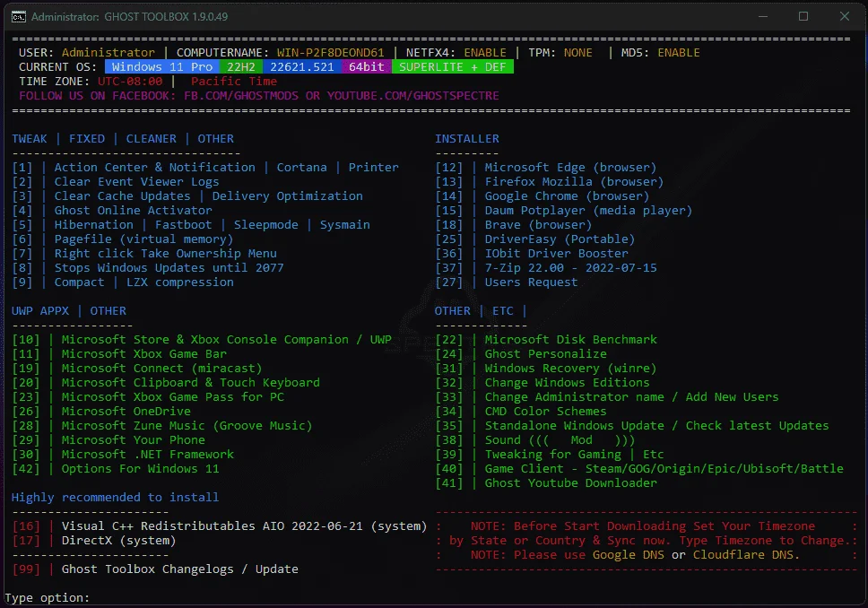Click 'Tweaking for Gaming' text
This screenshot has width=868, height=608.
coord(553,455)
